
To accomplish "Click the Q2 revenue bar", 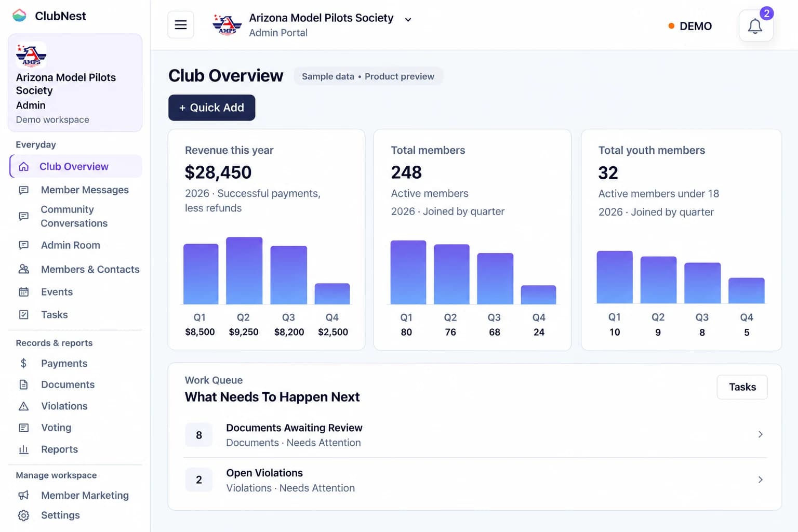I will (x=244, y=271).
